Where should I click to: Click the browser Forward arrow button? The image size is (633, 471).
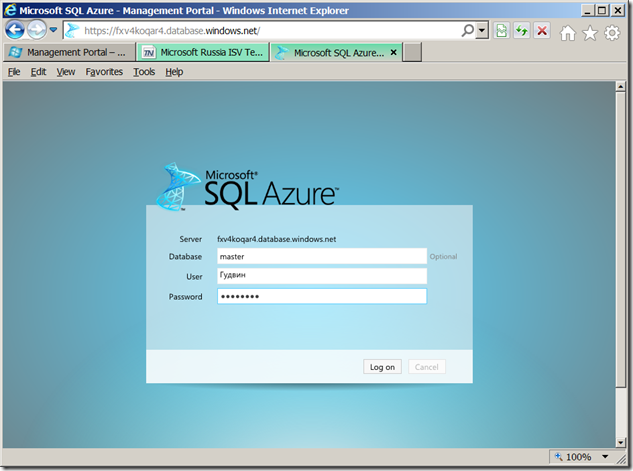(x=37, y=30)
